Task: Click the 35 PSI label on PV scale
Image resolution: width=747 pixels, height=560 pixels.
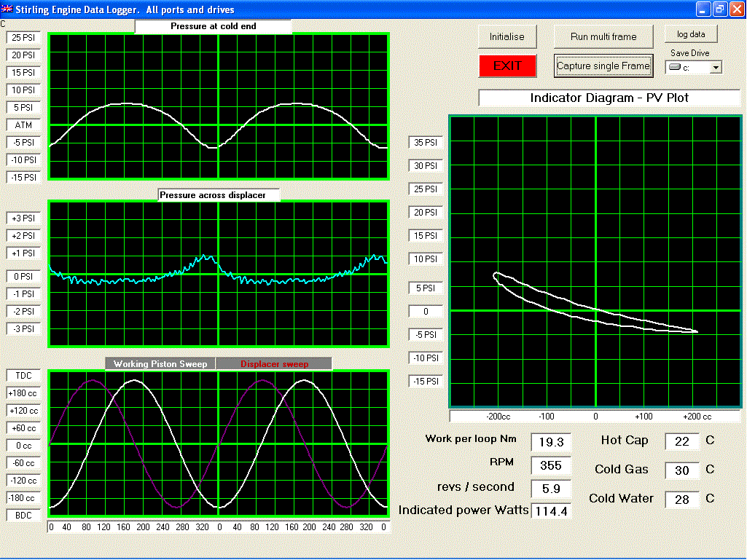Action: (426, 143)
